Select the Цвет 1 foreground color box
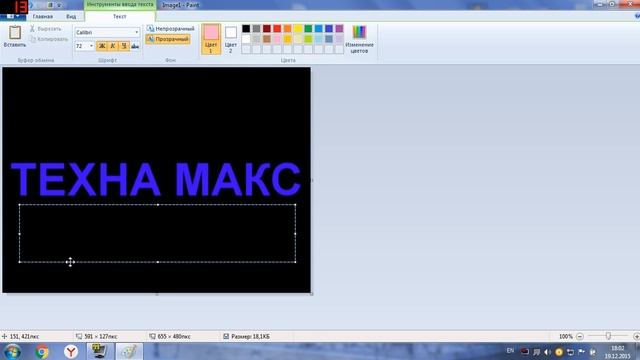The image size is (640, 360). coord(211,39)
